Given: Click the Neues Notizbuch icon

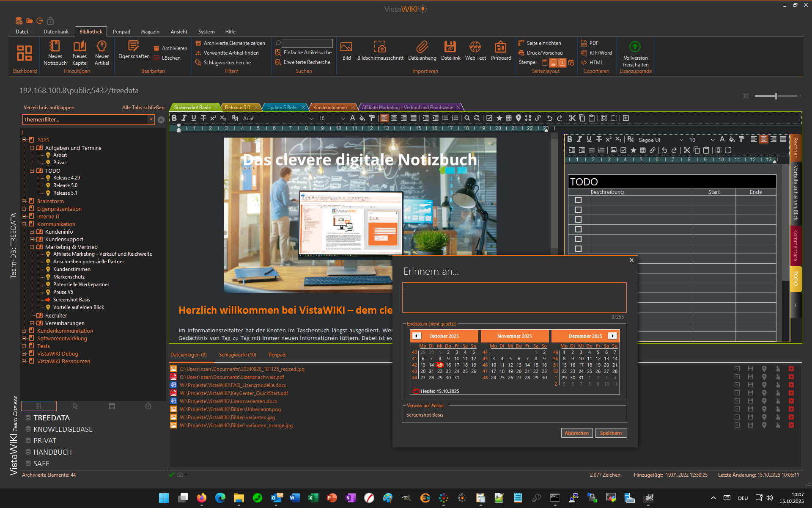Looking at the screenshot, I should pyautogui.click(x=55, y=46).
